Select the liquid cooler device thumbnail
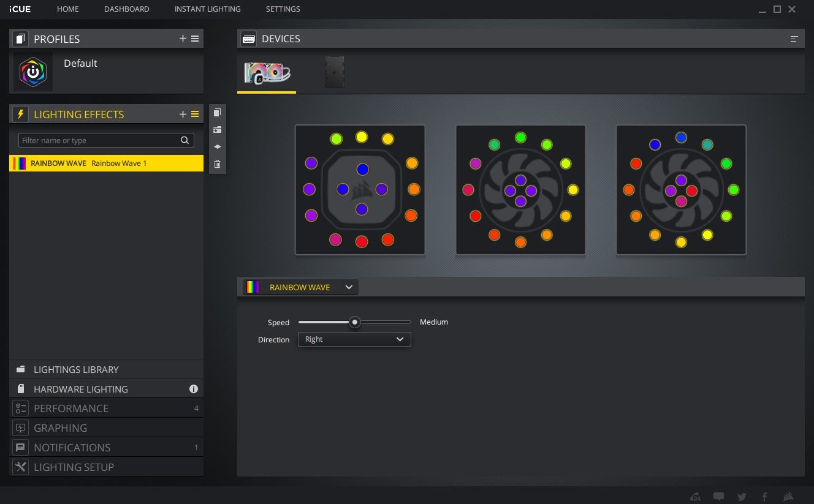814x504 pixels. pos(267,73)
